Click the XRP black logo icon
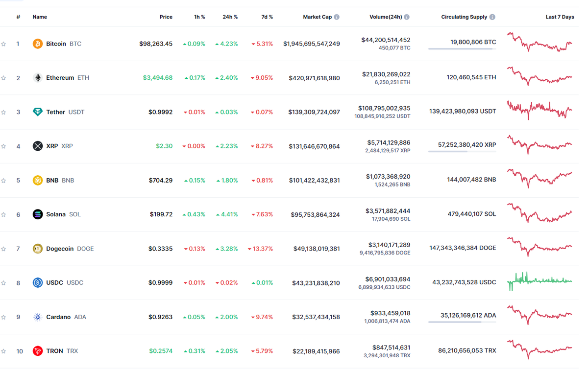This screenshot has height=370, width=588. pyautogui.click(x=38, y=146)
